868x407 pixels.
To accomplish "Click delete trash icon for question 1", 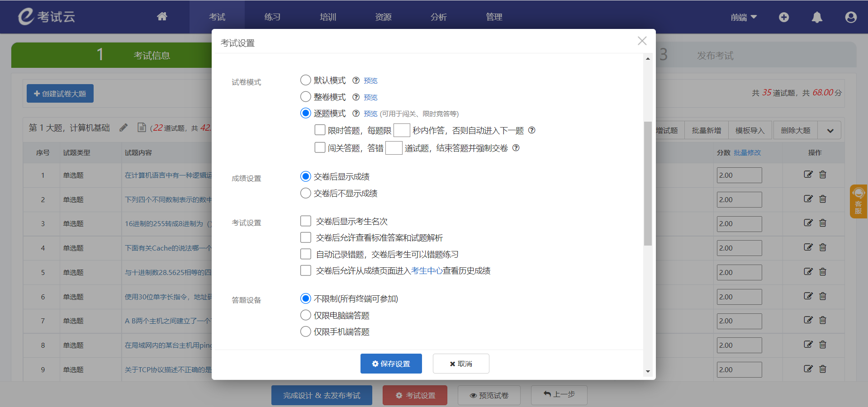I will 823,175.
